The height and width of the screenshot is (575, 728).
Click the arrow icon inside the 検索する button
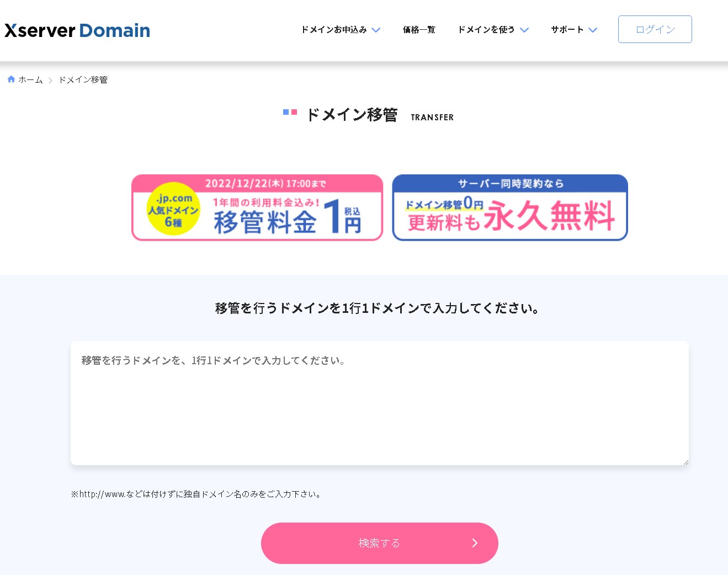pyautogui.click(x=475, y=543)
